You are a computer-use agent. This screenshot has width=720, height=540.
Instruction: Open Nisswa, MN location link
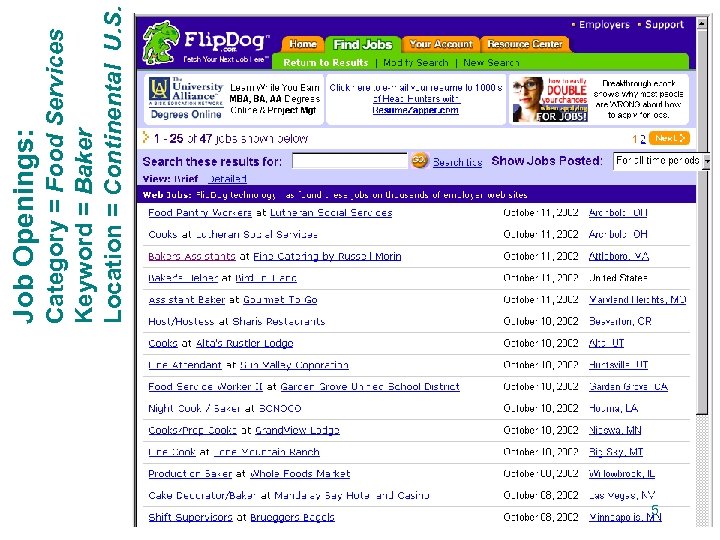click(615, 430)
